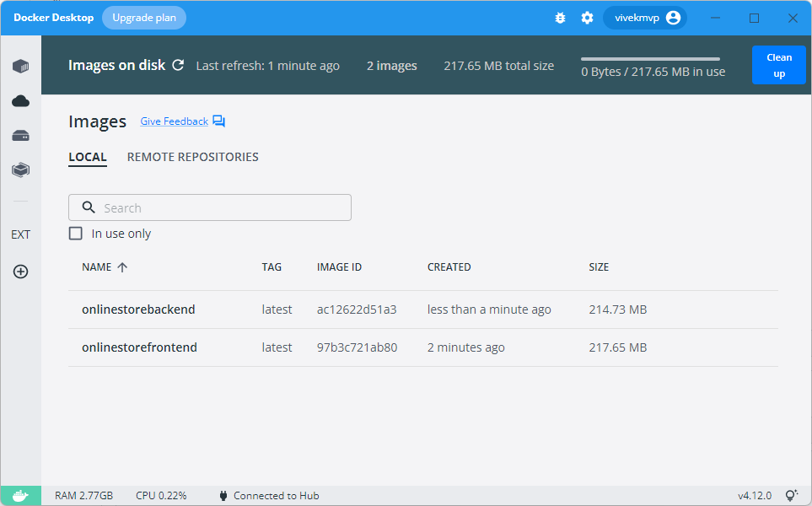
Task: Switch to the REMOTE REPOSITORIES tab
Action: point(192,157)
